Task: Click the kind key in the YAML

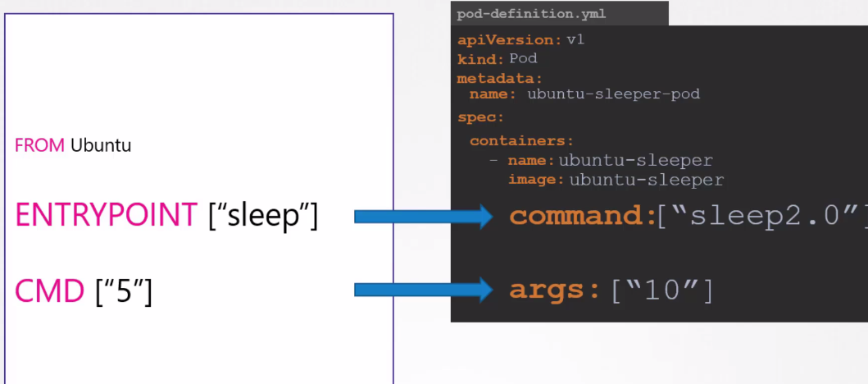Action: [480, 59]
